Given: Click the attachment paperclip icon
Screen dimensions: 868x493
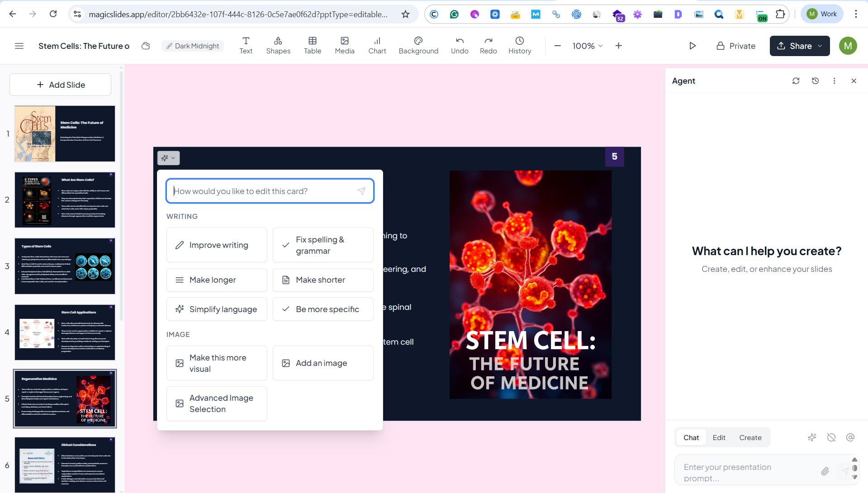Looking at the screenshot, I should click(x=825, y=471).
